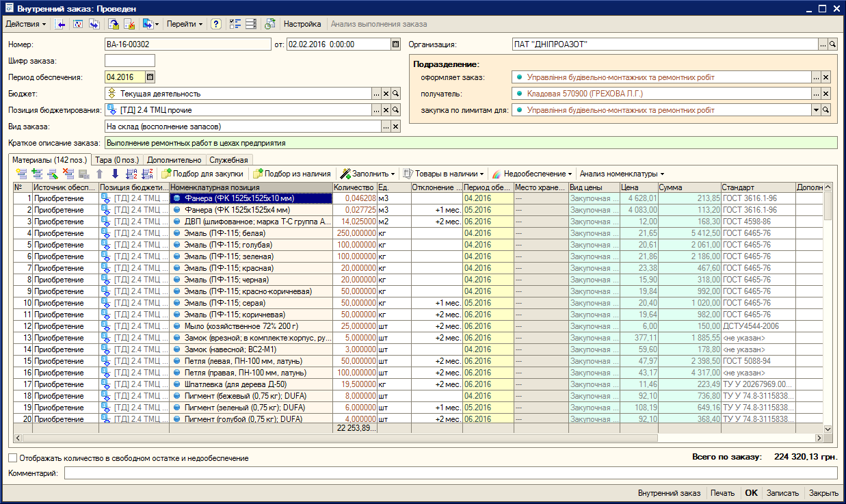The width and height of the screenshot is (846, 504).
Task: Click the Подбор для закупки button
Action: (x=202, y=174)
